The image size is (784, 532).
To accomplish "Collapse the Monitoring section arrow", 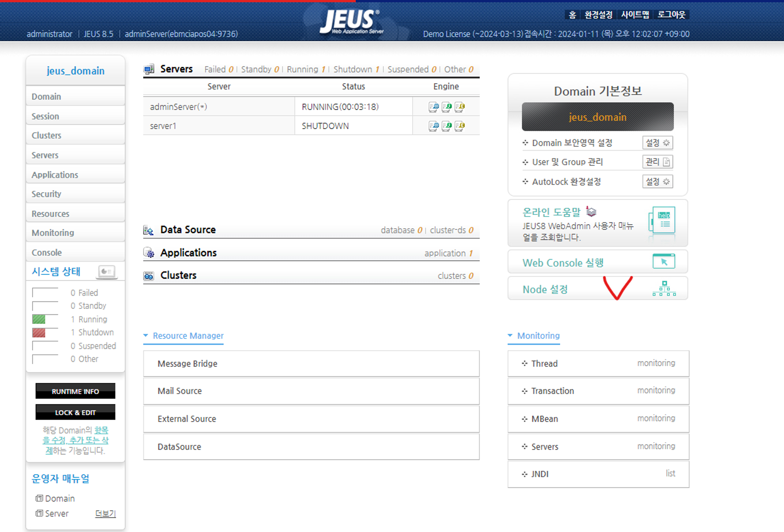I will (510, 336).
